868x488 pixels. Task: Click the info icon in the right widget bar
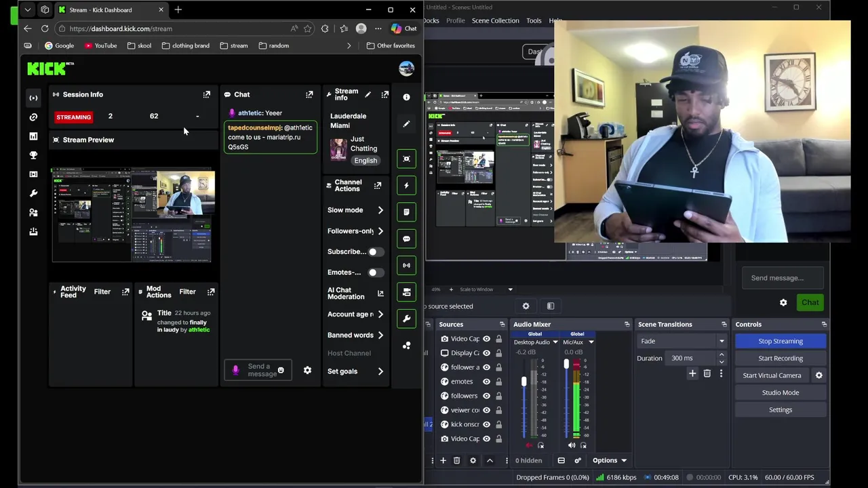(406, 97)
